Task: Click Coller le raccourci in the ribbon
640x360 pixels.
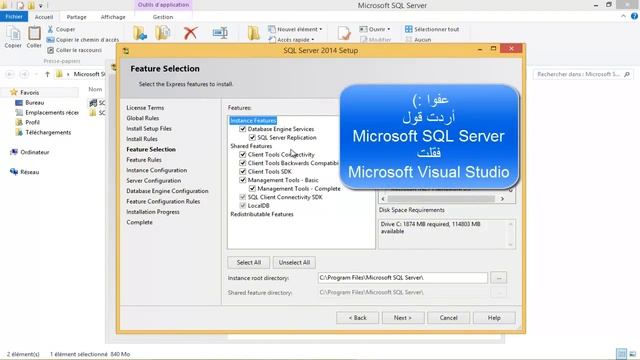Action: pos(75,50)
